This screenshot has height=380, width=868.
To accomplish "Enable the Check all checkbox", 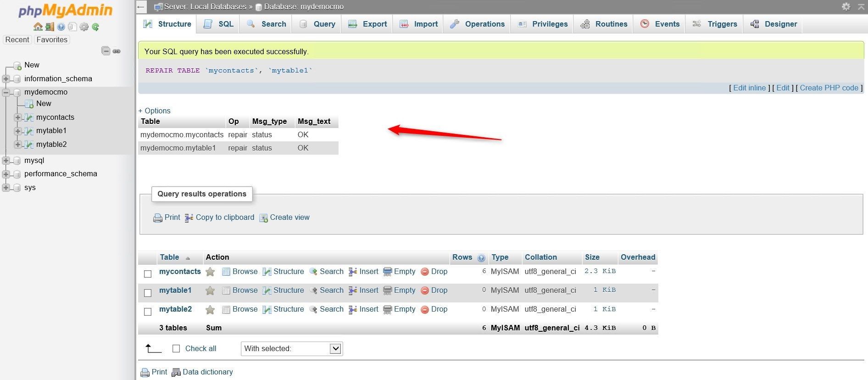I will coord(176,349).
